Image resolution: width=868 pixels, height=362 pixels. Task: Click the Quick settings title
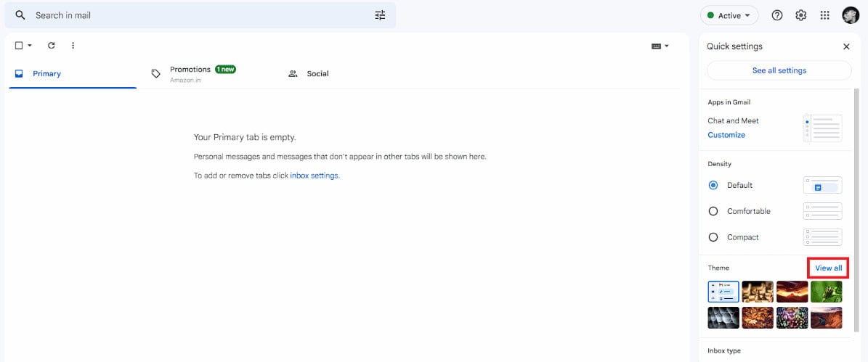[734, 46]
